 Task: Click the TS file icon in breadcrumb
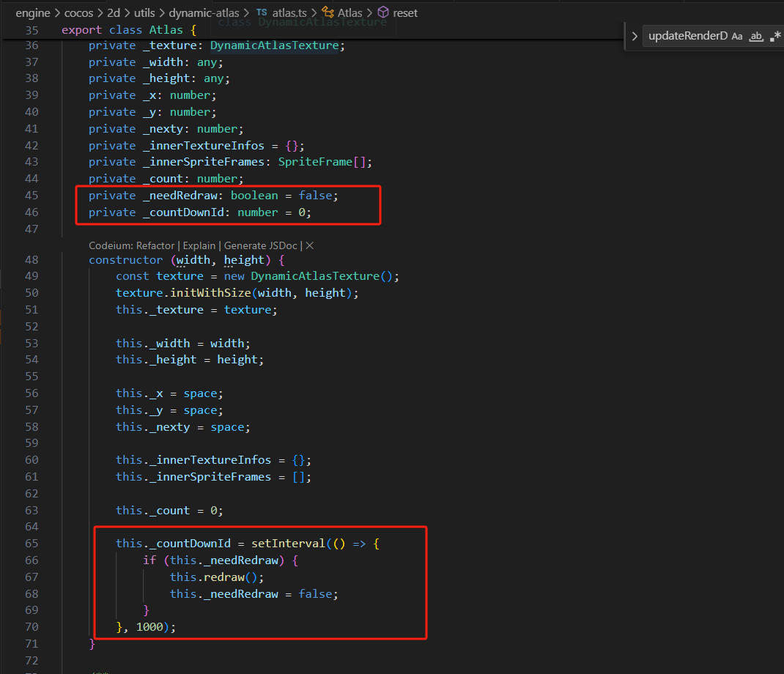262,12
